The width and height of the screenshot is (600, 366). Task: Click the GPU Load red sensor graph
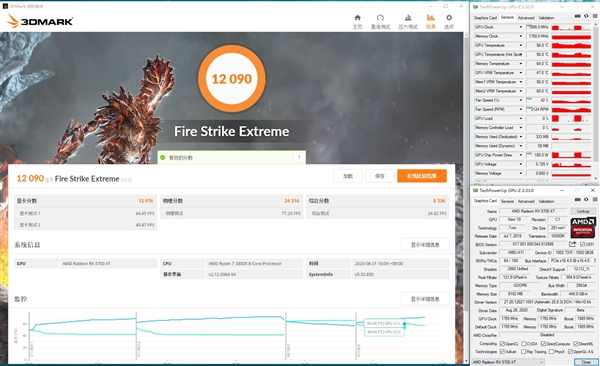pyautogui.click(x=571, y=118)
